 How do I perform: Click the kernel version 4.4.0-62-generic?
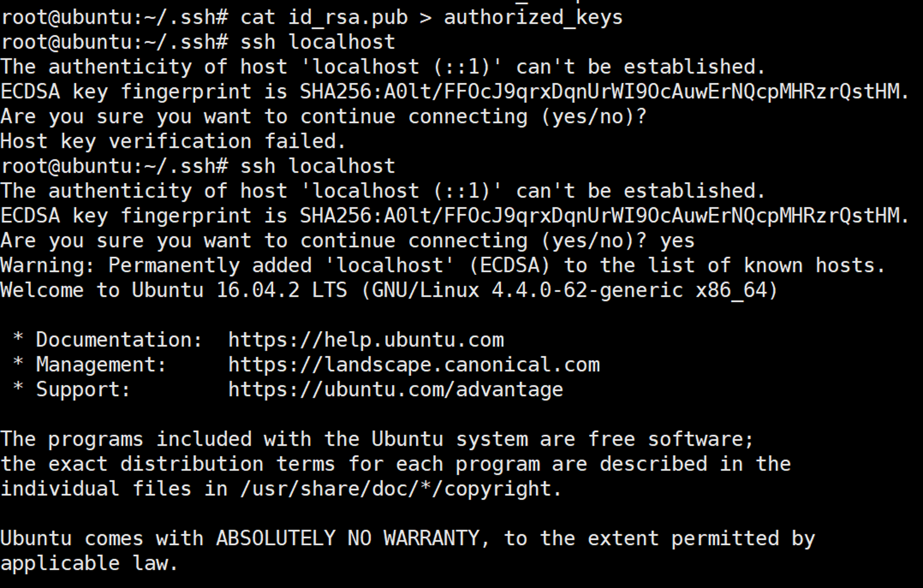point(587,291)
